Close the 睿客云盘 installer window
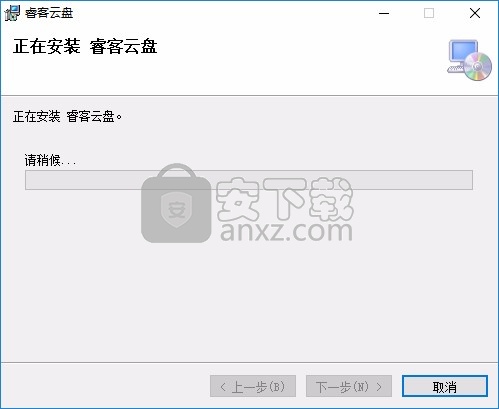The image size is (499, 409). click(x=475, y=13)
